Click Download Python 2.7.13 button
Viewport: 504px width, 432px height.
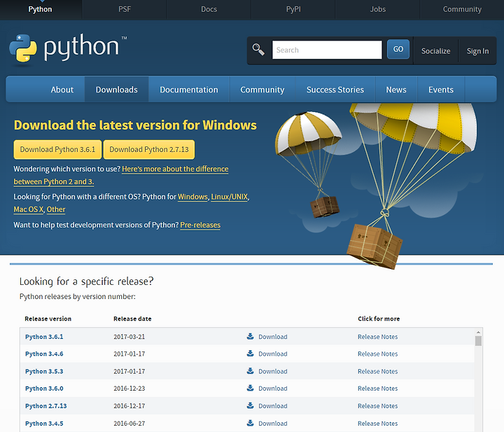[149, 149]
